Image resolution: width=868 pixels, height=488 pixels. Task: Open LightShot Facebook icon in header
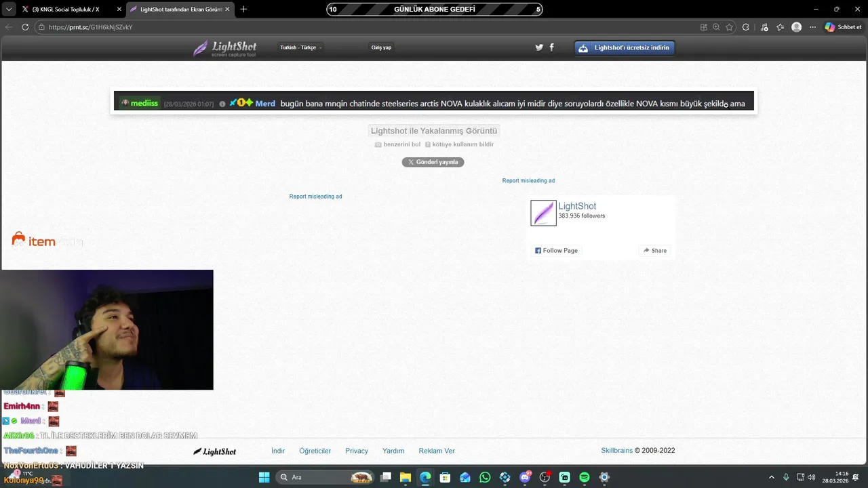551,47
